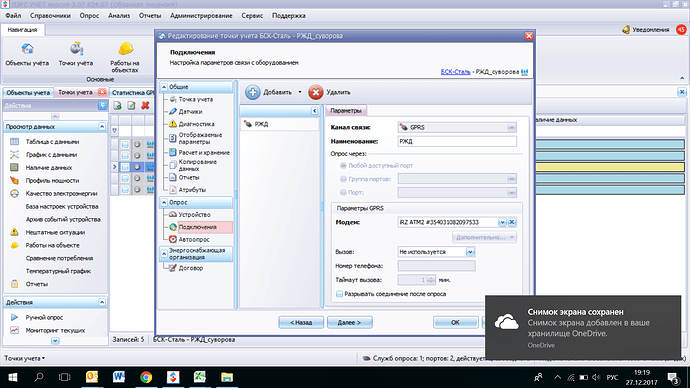Select Датчики in dialog tree
Viewport: 690px width, 388px height.
pyautogui.click(x=190, y=112)
